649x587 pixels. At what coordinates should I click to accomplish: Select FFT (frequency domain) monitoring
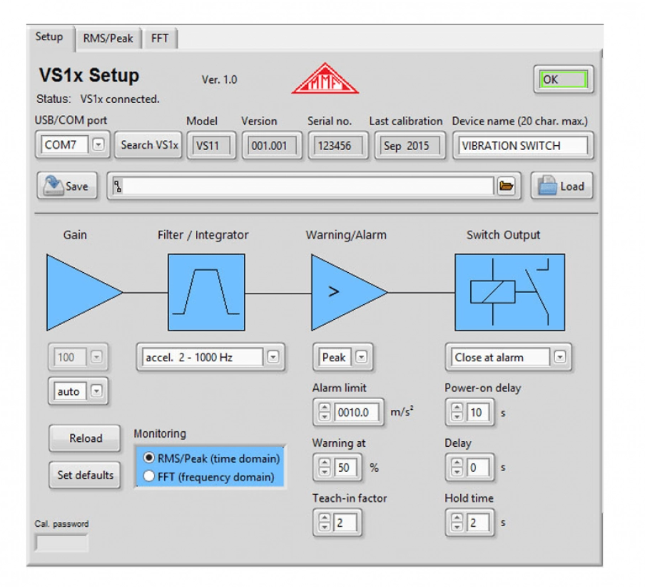tap(209, 477)
